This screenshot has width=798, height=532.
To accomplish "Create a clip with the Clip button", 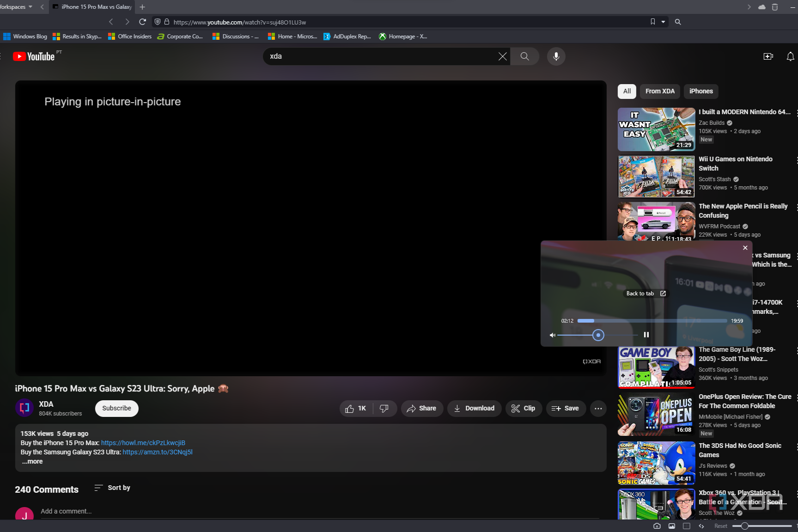I will point(524,409).
